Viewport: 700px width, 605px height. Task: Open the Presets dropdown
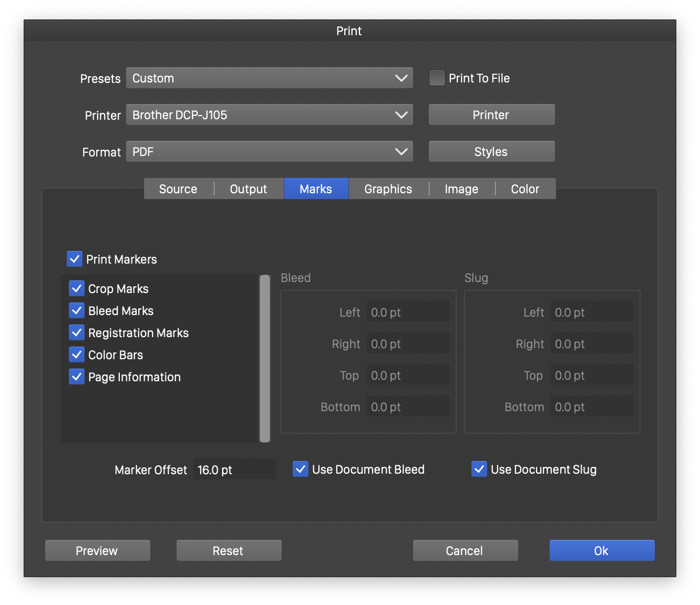click(x=269, y=78)
